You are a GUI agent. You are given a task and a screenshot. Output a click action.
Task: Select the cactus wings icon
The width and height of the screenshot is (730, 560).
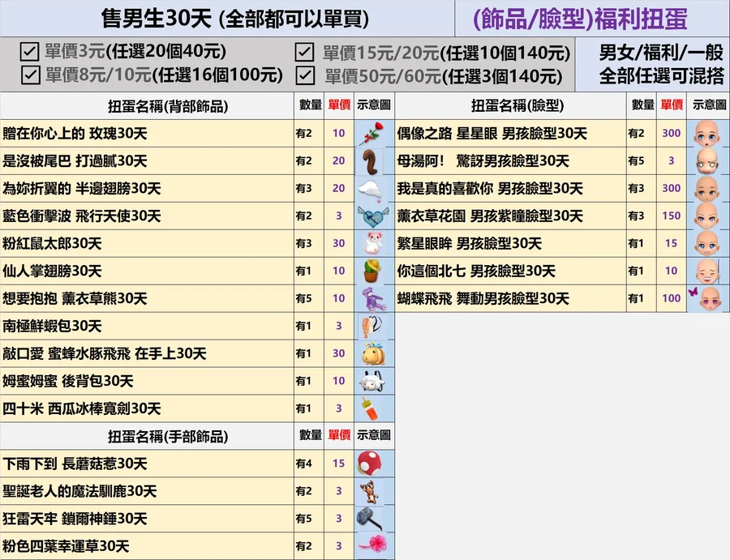pyautogui.click(x=373, y=271)
